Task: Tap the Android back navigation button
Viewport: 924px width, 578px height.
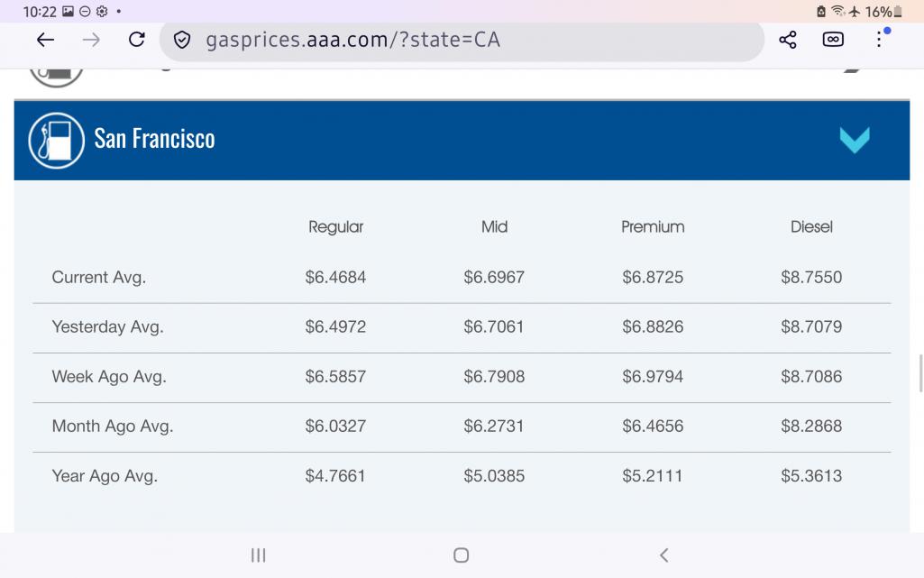Action: point(664,555)
